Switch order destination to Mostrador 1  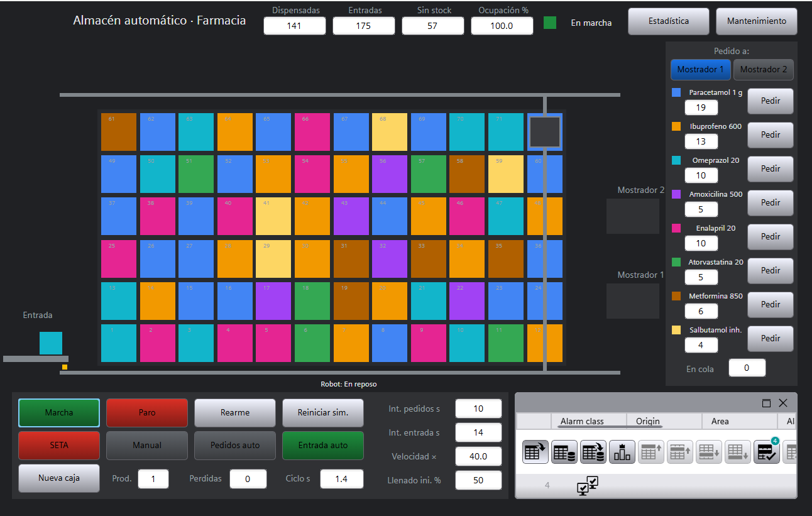(700, 70)
